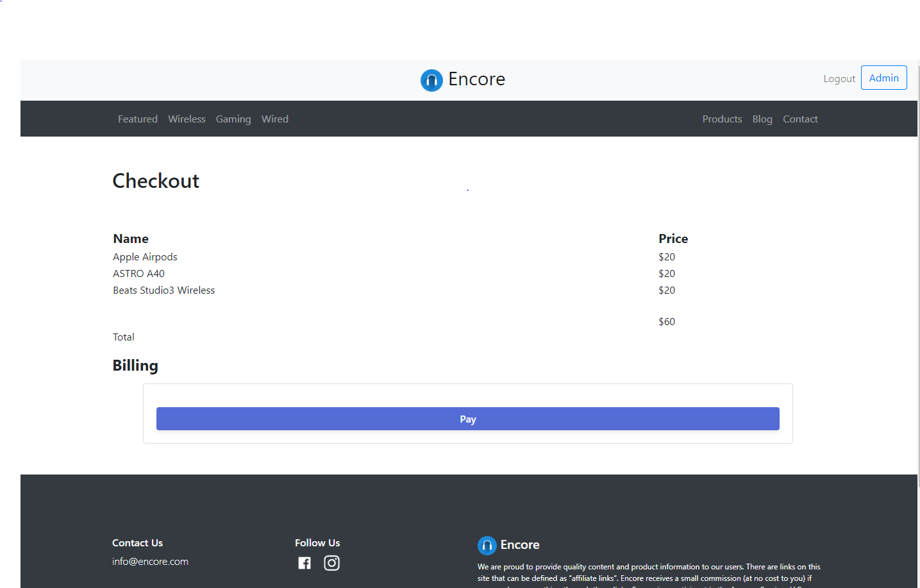Click the $60 total amount
Screen dimensions: 920x588
667,321
